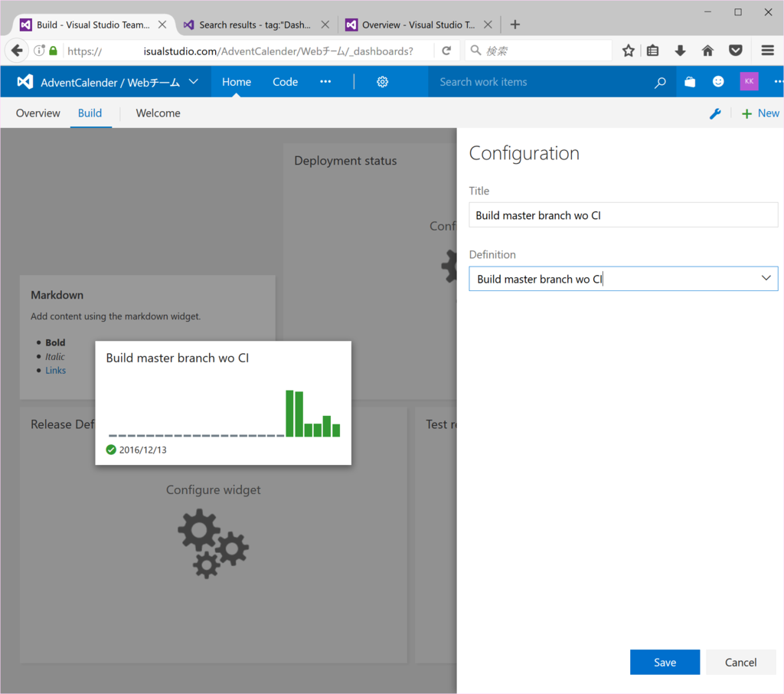Click the build history bar chart
This screenshot has height=694, width=784.
[x=224, y=414]
